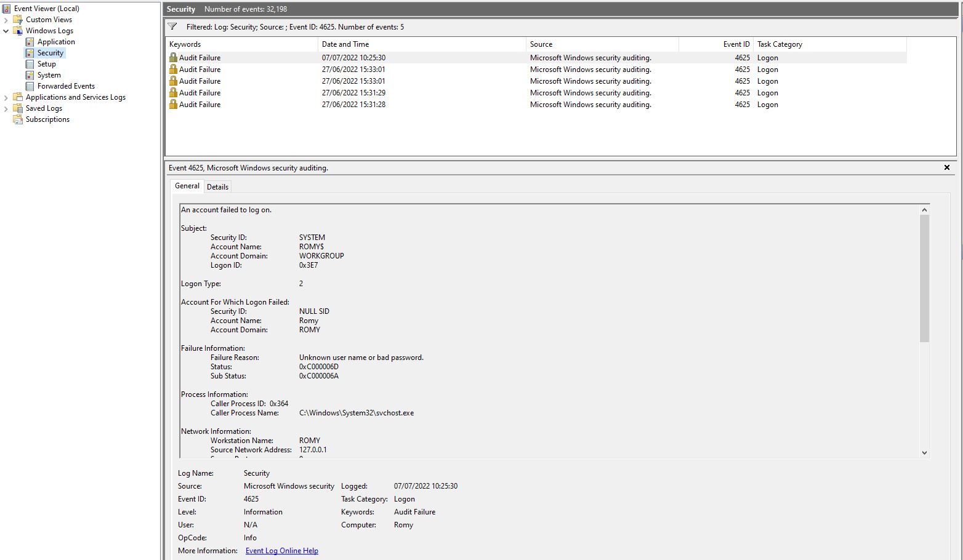Viewport: 963px width, 560px height.
Task: Collapse the Windows Logs node
Action: point(6,31)
